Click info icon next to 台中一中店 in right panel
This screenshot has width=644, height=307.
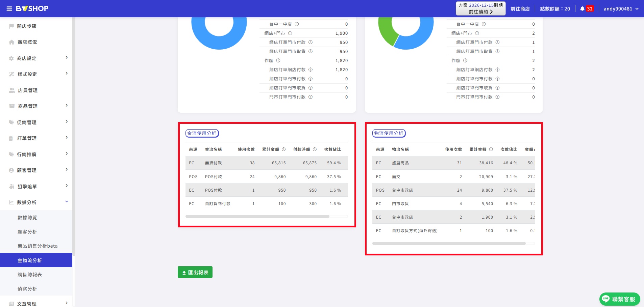click(x=484, y=24)
